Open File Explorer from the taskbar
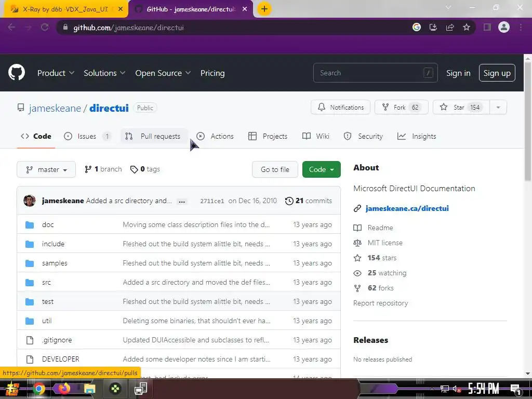 (89, 389)
